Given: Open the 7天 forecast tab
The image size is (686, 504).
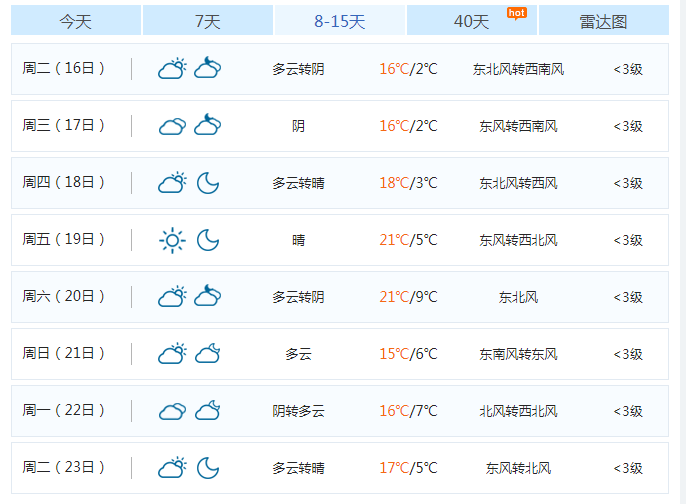Looking at the screenshot, I should point(208,20).
